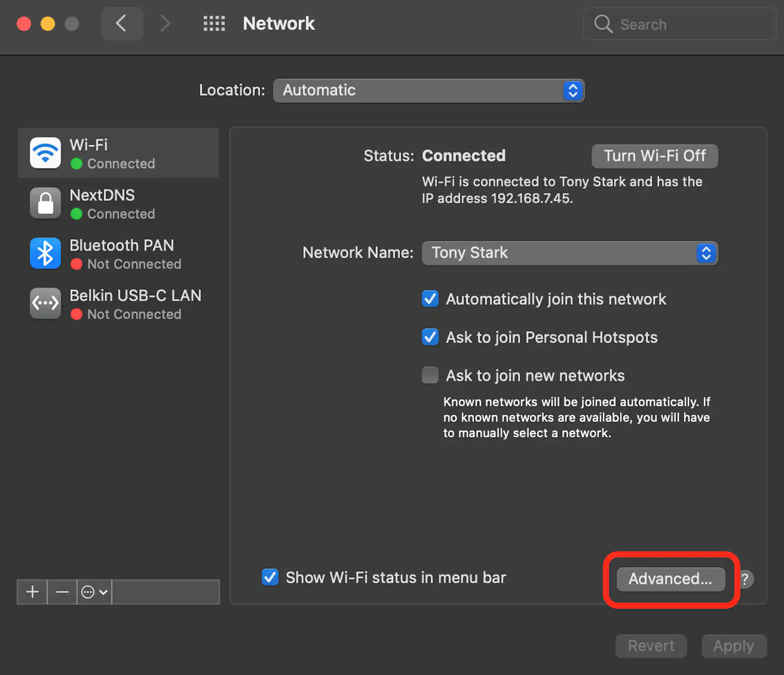This screenshot has width=784, height=675.
Task: Uncheck Show Wi-Fi status in menu bar
Action: (270, 577)
